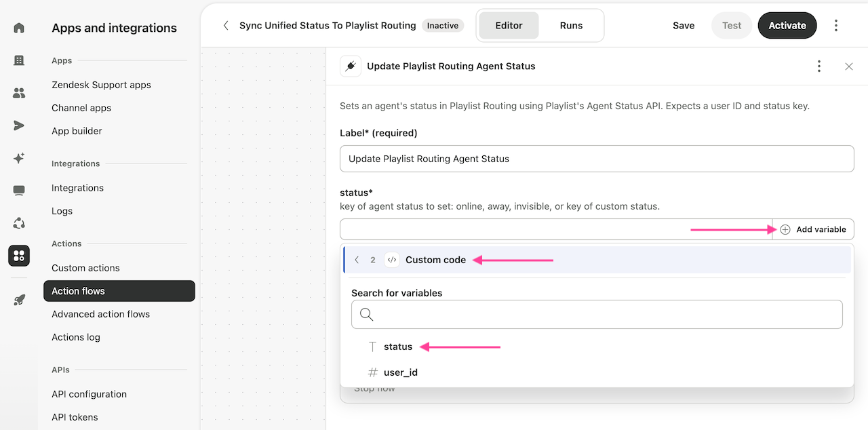Viewport: 868px width, 430px height.
Task: Open Custom actions page
Action: [x=85, y=268]
